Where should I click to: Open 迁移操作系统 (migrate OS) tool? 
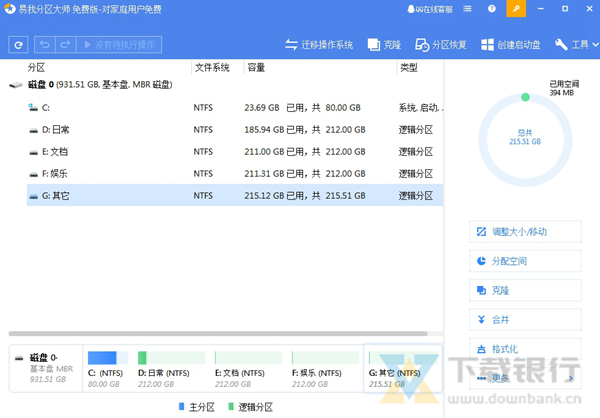point(319,45)
